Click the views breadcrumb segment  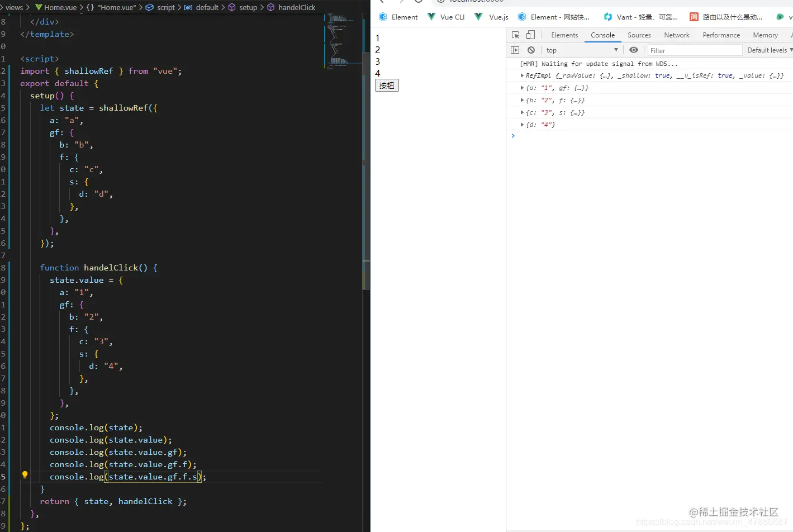[14, 7]
